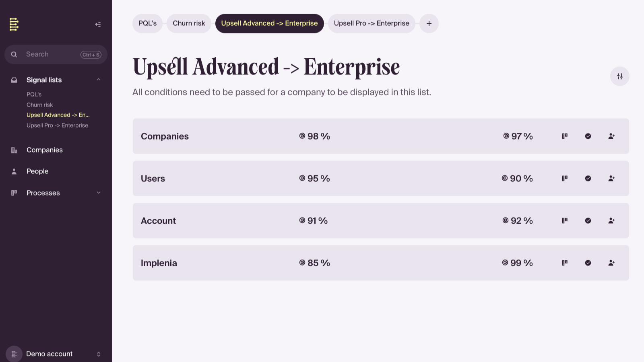The image size is (644, 362).
Task: Click the board icon in the Companies row
Action: (565, 136)
